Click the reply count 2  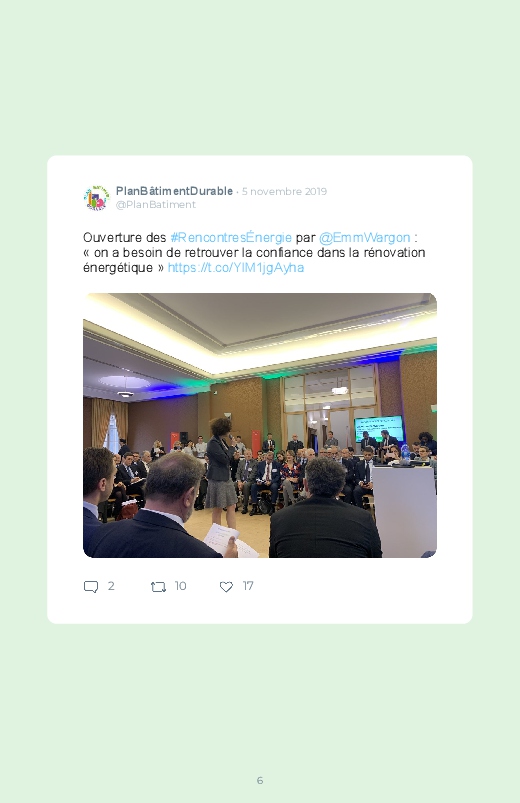[111, 586]
